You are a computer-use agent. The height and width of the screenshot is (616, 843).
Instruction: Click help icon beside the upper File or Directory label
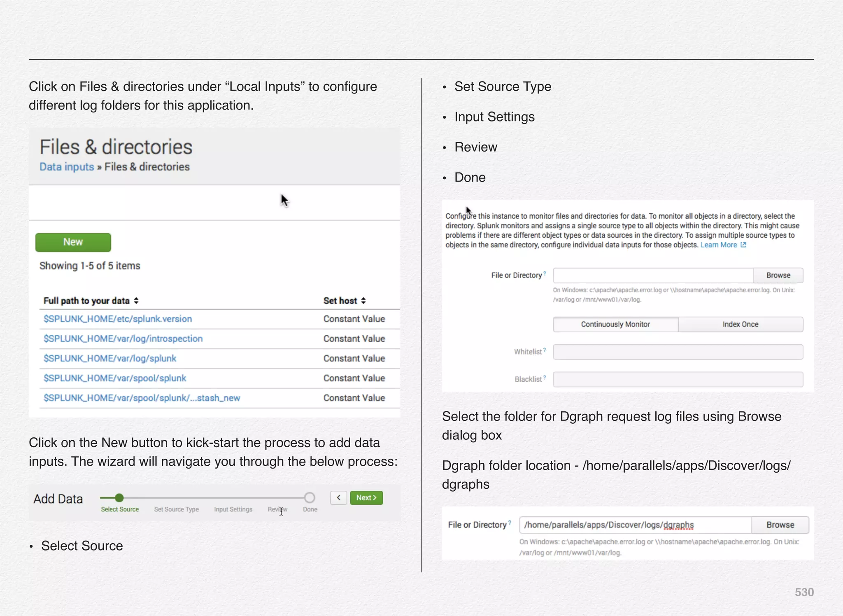click(x=545, y=273)
